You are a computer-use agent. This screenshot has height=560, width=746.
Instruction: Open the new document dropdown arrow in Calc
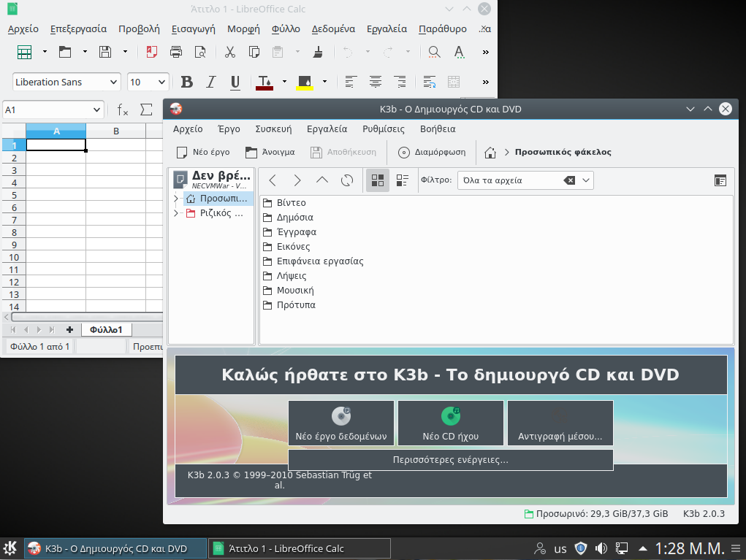[x=45, y=52]
